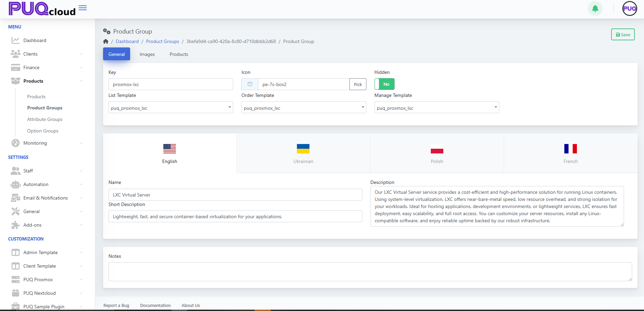Viewport: 644px width, 311px height.
Task: Click the Description text area
Action: pyautogui.click(x=497, y=206)
